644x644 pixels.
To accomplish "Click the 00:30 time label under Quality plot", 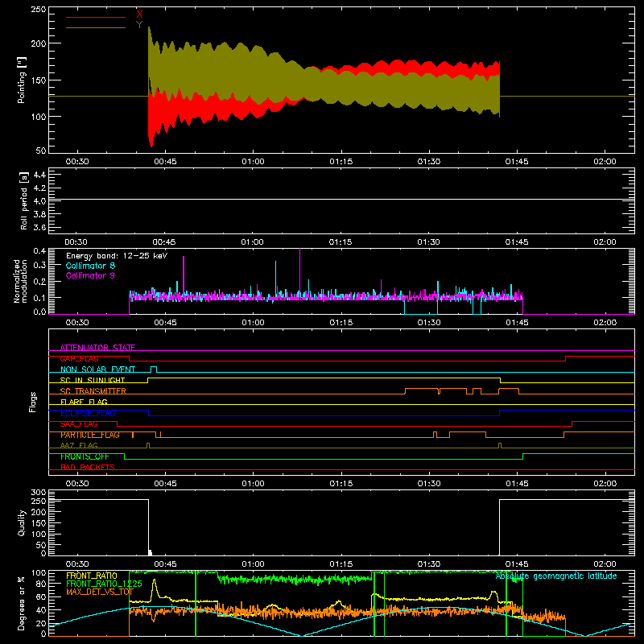I will [77, 564].
